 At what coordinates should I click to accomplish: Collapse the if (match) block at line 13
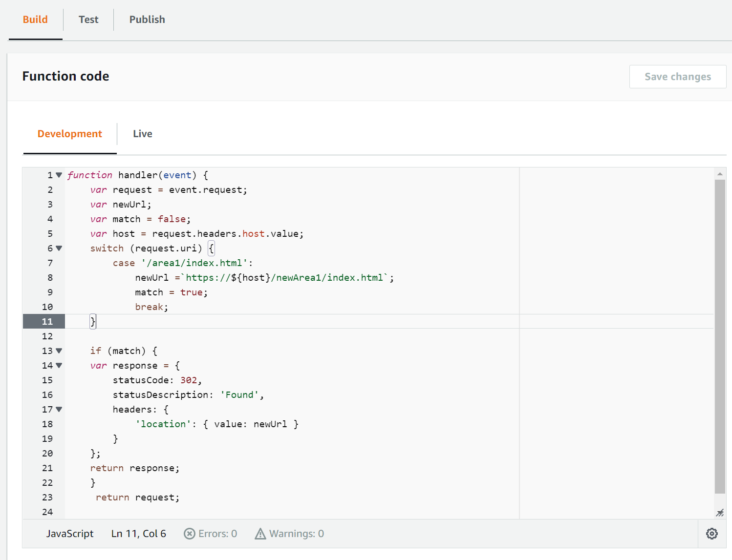coord(59,351)
